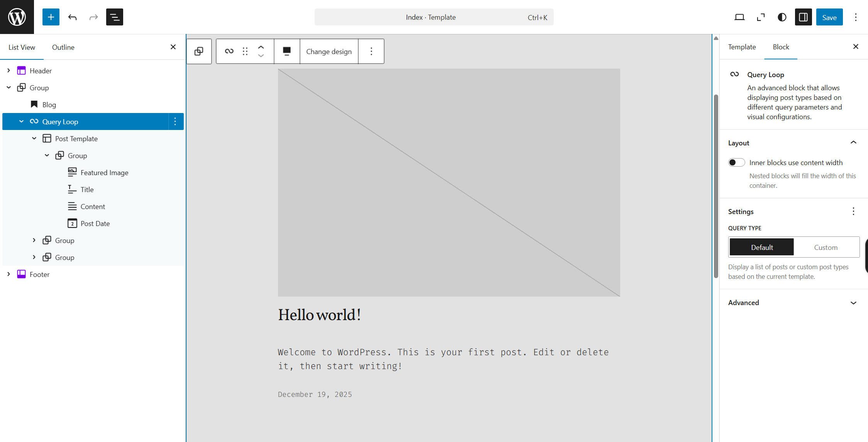Image resolution: width=868 pixels, height=442 pixels.
Task: Expand the Header row in List View
Action: point(8,71)
